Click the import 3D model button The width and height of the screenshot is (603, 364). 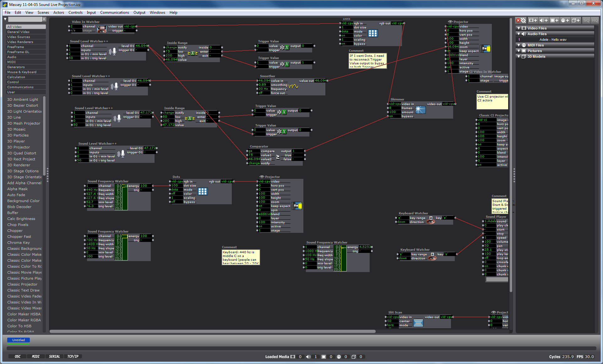click(576, 20)
